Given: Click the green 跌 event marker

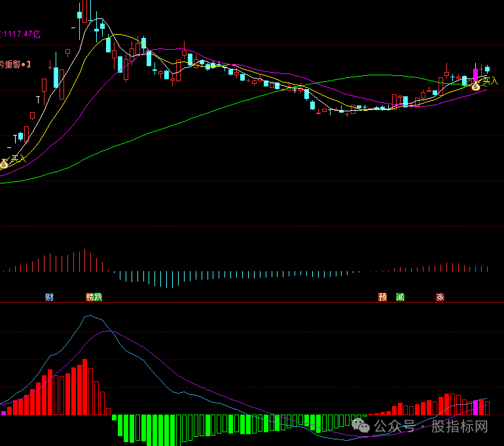Looking at the screenshot, I should coord(98,297).
